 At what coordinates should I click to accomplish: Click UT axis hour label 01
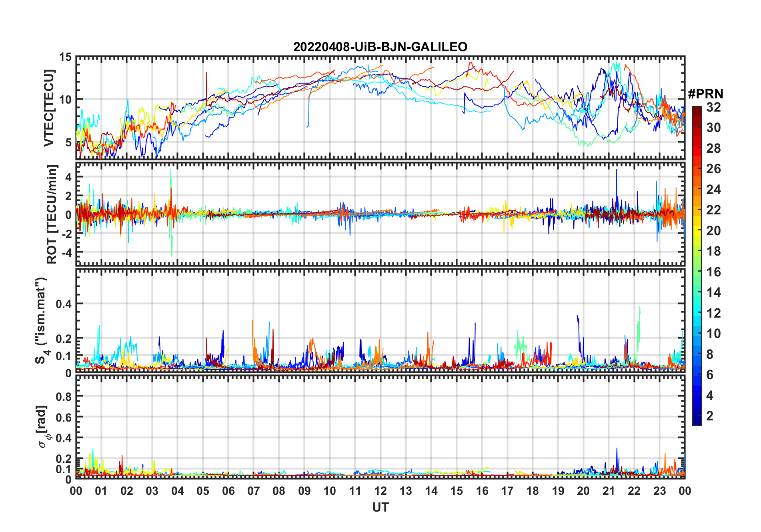[x=101, y=491]
